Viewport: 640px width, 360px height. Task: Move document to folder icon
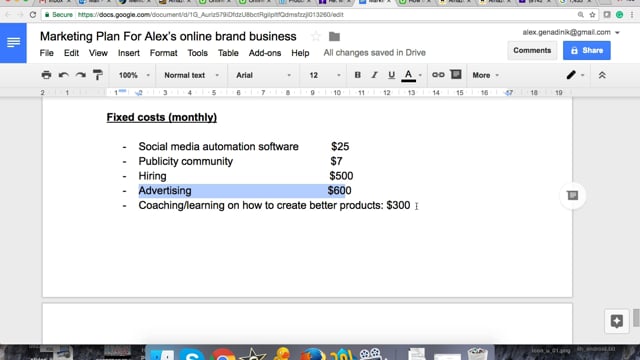[334, 37]
